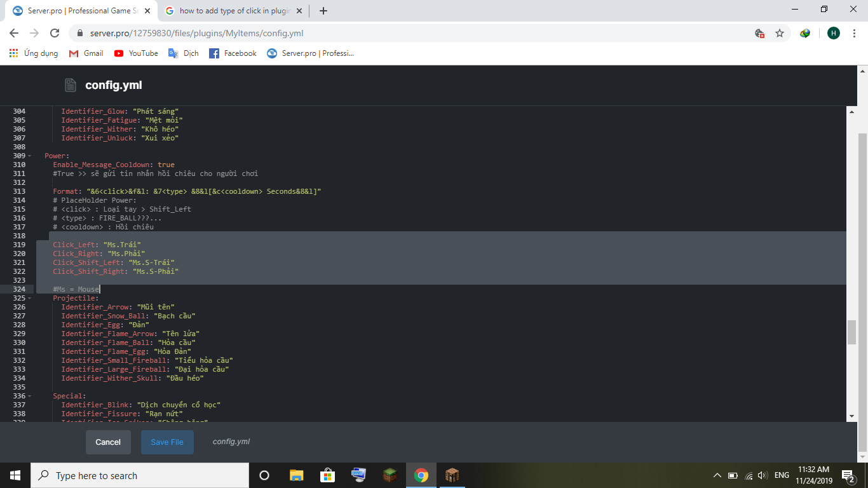
Task: Click the editor vertical scrollbar thumb
Action: [x=851, y=332]
